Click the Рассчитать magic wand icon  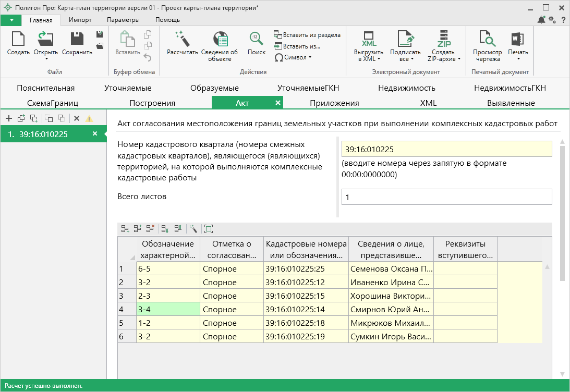pyautogui.click(x=182, y=39)
